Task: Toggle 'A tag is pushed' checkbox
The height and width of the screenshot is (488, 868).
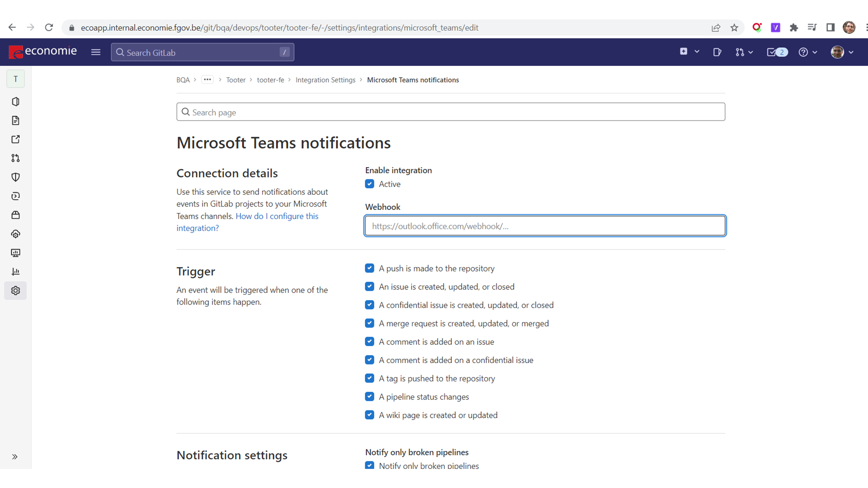Action: (x=369, y=378)
